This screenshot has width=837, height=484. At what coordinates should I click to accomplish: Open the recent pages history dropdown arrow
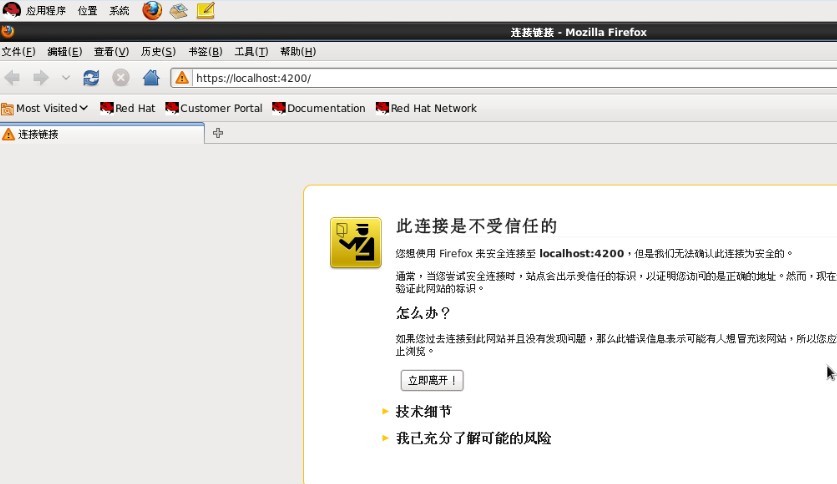coord(66,78)
